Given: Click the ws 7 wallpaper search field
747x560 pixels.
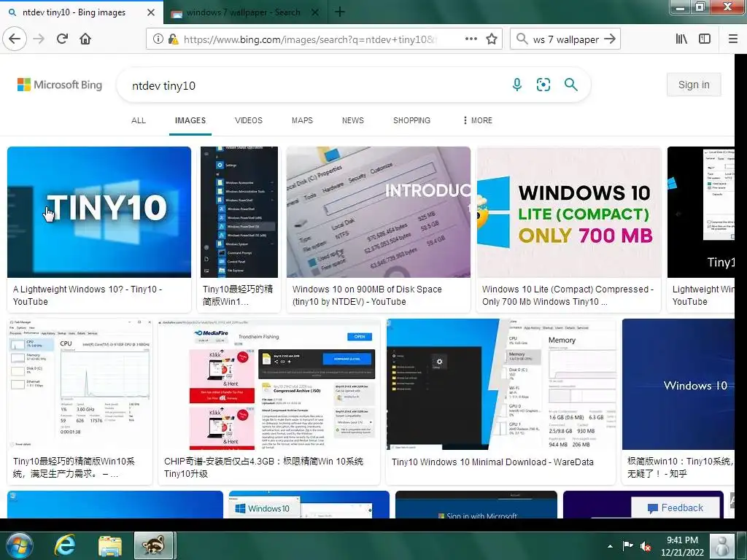Looking at the screenshot, I should [565, 39].
